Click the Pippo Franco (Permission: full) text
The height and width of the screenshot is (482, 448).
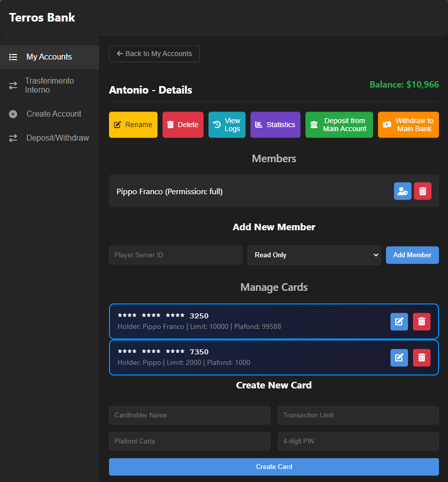(169, 192)
